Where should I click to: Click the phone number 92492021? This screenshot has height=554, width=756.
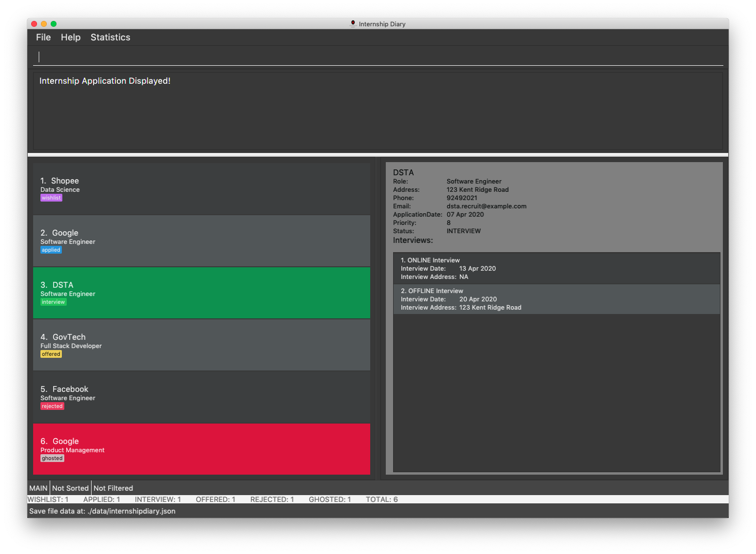click(x=462, y=198)
